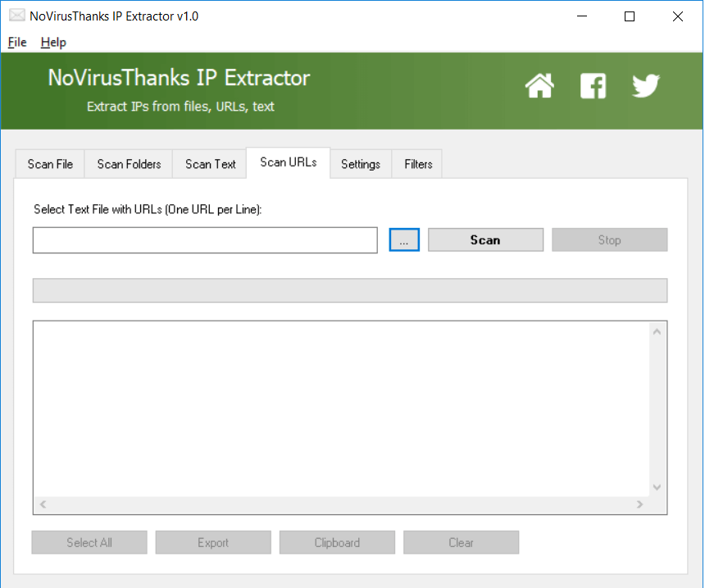The width and height of the screenshot is (705, 588).
Task: Click the scan progress bar
Action: click(350, 290)
